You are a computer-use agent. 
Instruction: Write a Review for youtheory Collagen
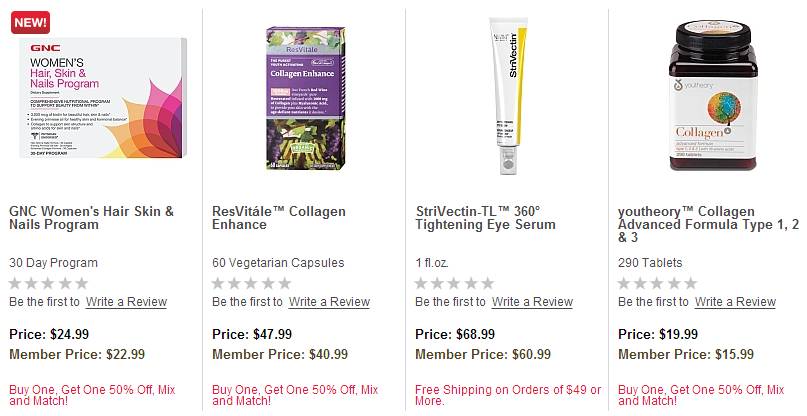click(735, 302)
